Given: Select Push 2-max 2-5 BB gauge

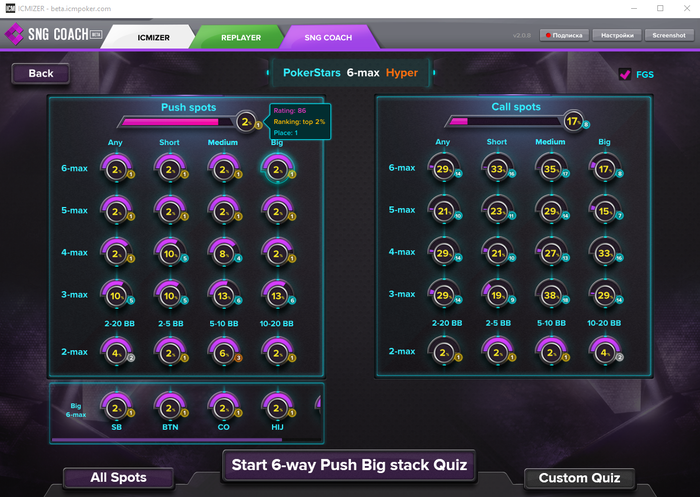Looking at the screenshot, I should [x=171, y=352].
